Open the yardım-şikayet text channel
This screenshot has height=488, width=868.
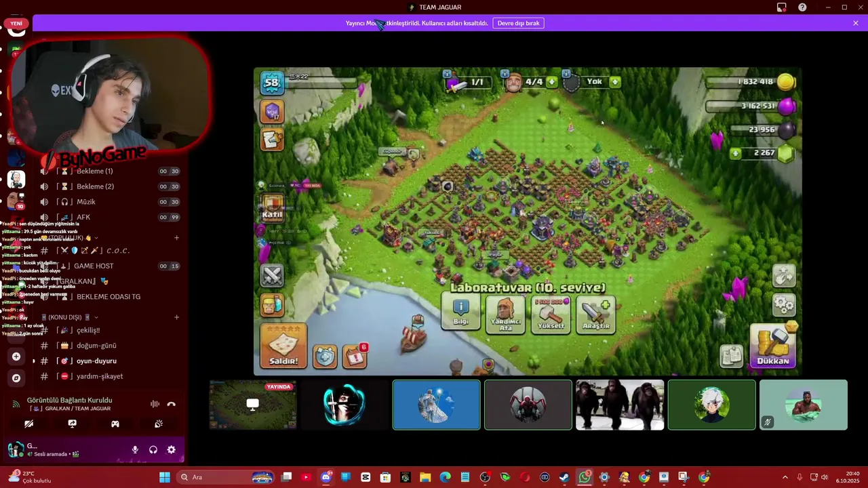click(110, 376)
